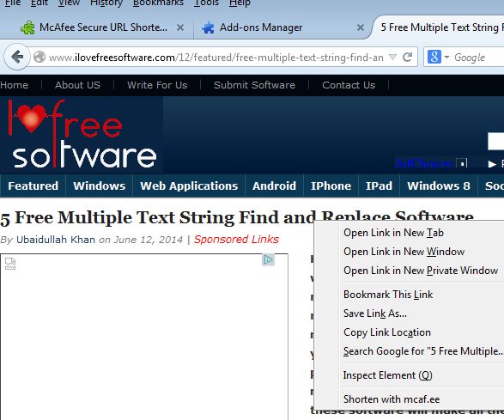Click the broken image icon in ad
The width and height of the screenshot is (504, 420).
click(x=10, y=264)
